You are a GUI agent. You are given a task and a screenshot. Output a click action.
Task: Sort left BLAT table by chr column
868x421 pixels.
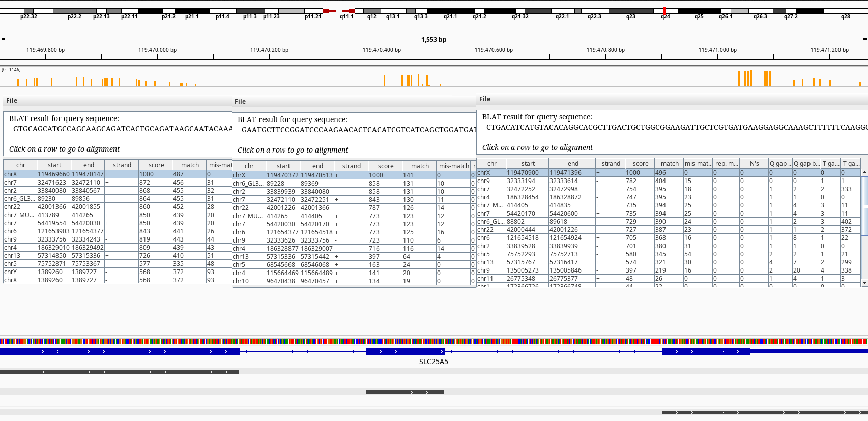(20, 165)
